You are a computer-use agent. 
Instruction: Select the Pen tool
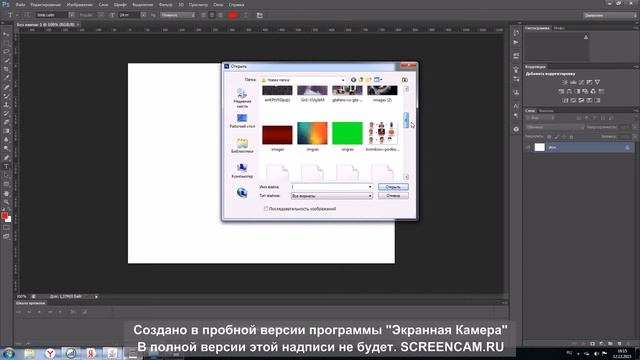[6, 158]
